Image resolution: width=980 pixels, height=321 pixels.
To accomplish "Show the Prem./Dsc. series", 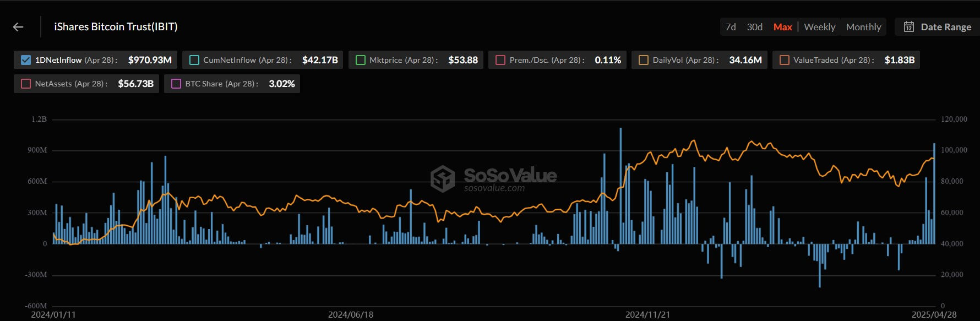I will tap(500, 60).
